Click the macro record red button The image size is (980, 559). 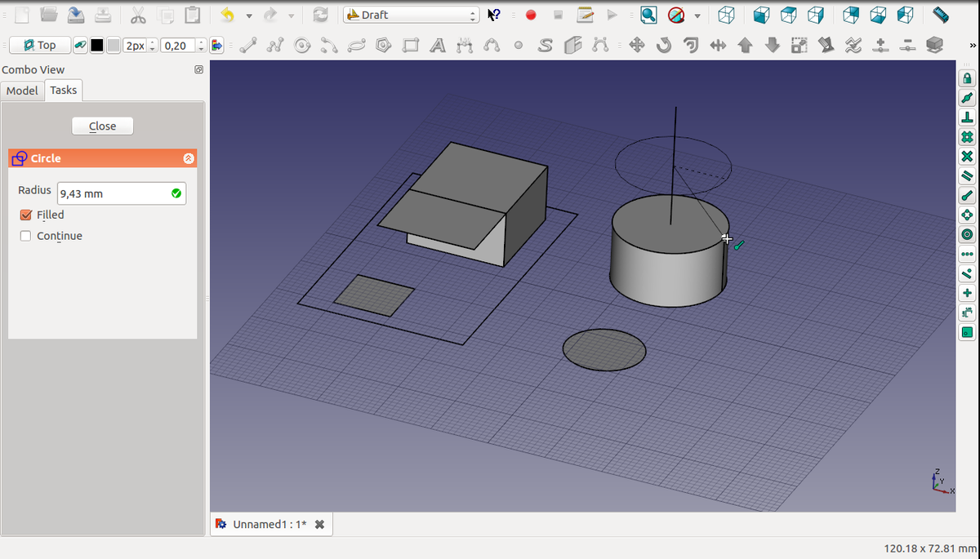pos(531,15)
